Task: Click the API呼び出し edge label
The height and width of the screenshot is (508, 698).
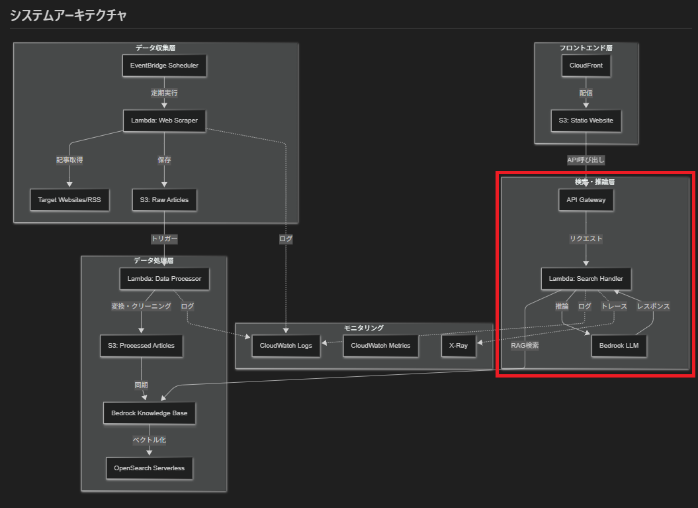Action: (586, 159)
